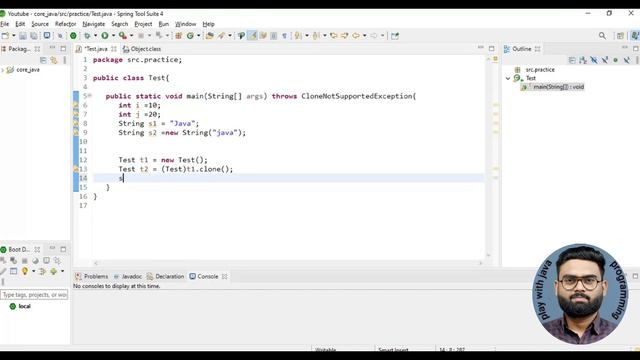This screenshot has height=360, width=640.
Task: Click the Run with external tools icon
Action: coord(122,36)
